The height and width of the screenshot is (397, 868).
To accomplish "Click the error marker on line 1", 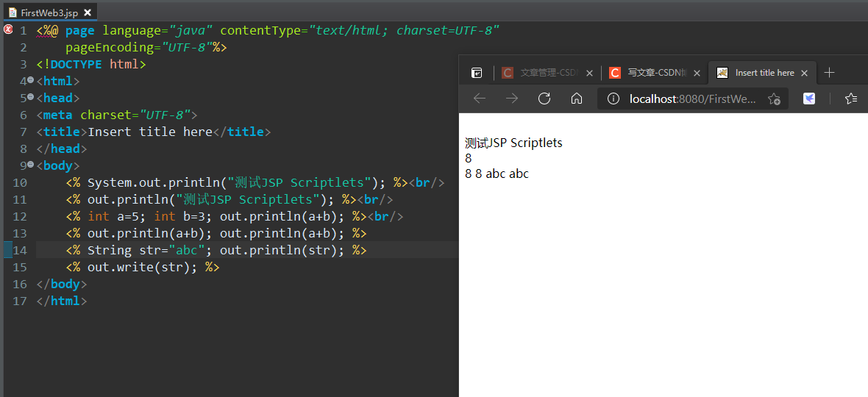I will pyautogui.click(x=8, y=30).
